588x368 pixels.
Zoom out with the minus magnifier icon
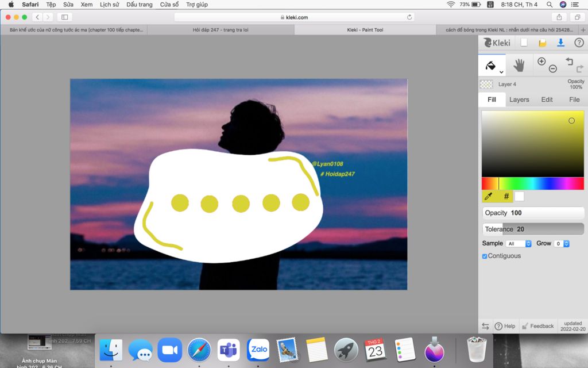click(553, 69)
